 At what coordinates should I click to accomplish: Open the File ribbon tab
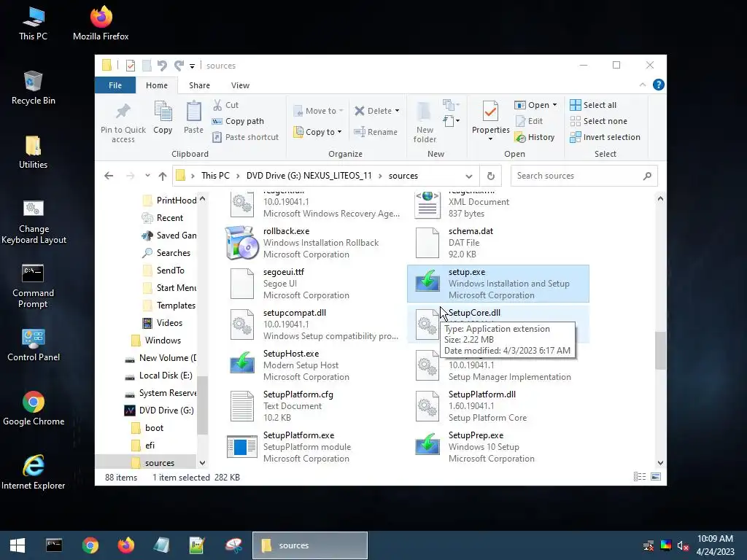[115, 85]
